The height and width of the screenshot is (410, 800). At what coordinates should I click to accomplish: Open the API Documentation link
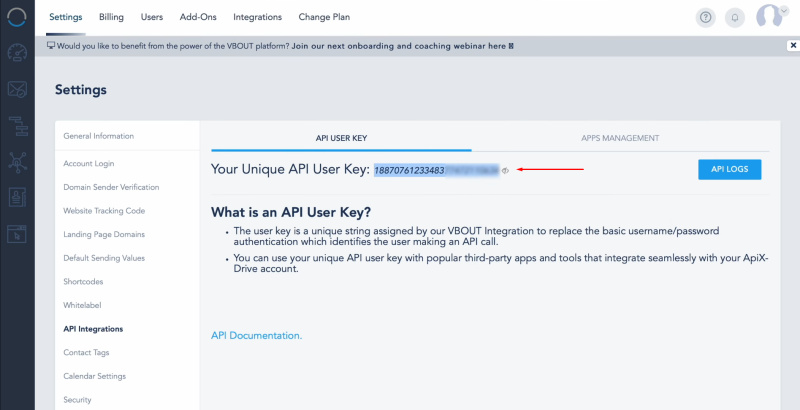click(x=257, y=336)
